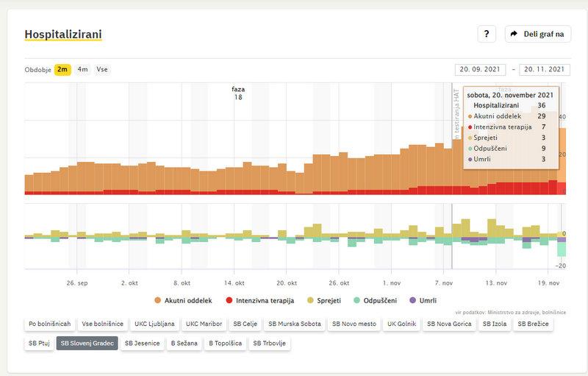Select the Vse period option
The height and width of the screenshot is (376, 588).
tap(102, 69)
